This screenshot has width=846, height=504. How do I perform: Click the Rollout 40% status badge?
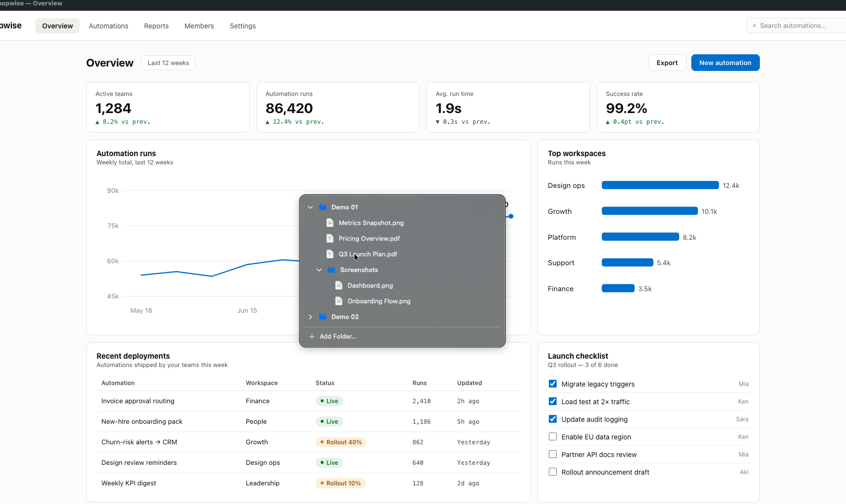click(341, 442)
